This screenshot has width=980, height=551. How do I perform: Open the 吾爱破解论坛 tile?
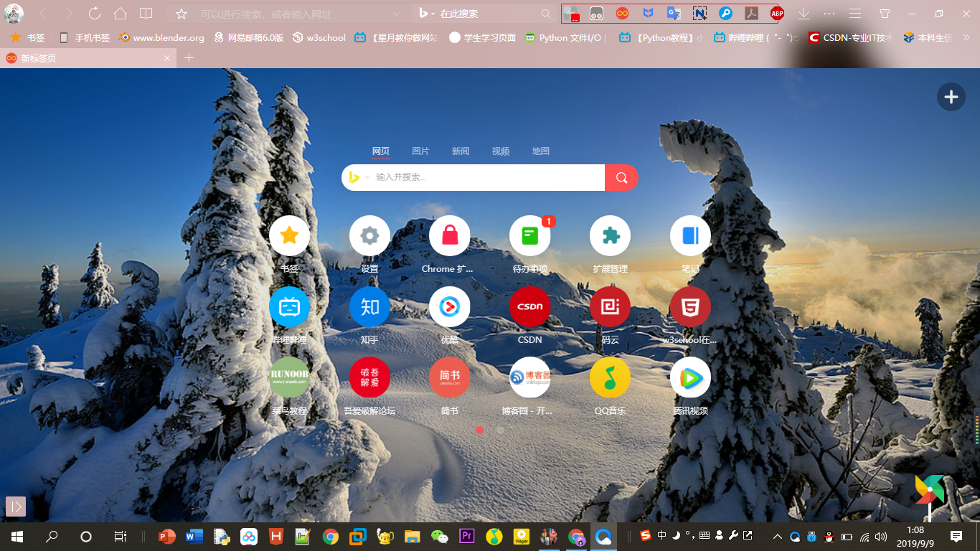369,377
